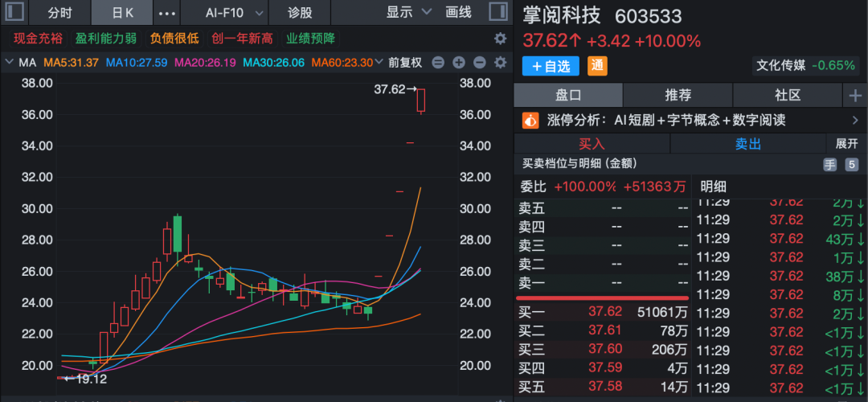Toggle the left sidebar panel icon

tap(16, 12)
